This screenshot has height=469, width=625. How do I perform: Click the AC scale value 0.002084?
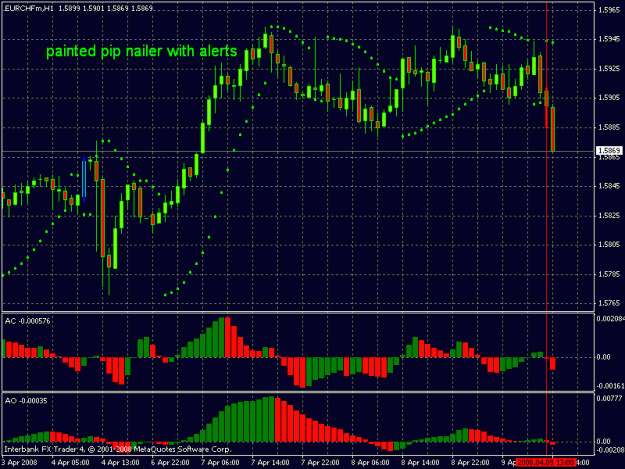pos(610,318)
